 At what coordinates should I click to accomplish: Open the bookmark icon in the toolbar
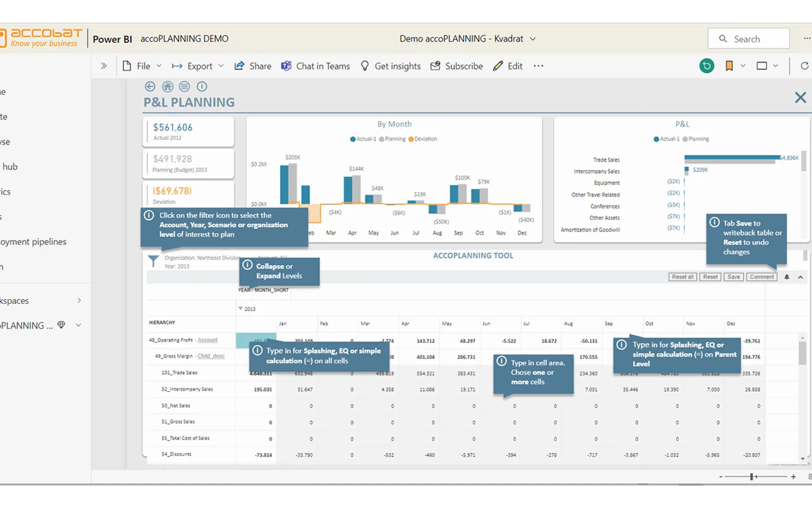(x=729, y=66)
